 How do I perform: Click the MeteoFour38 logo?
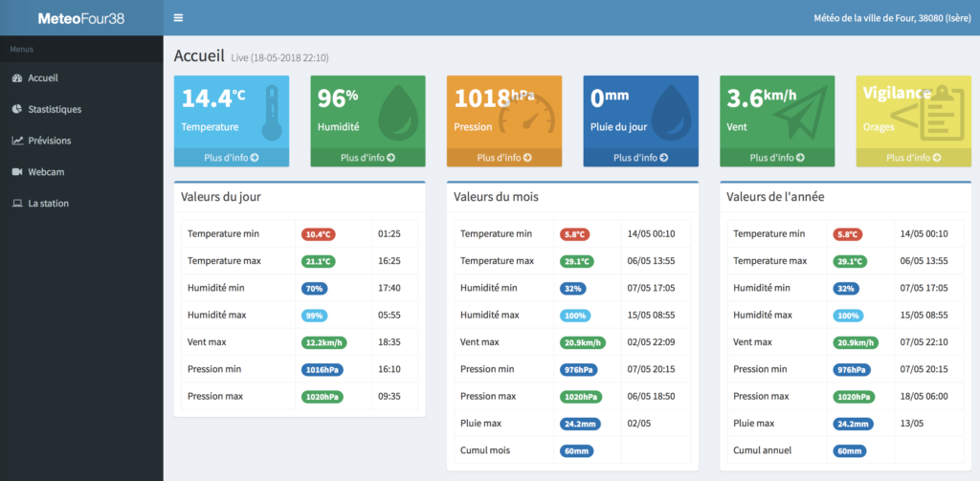pos(80,18)
